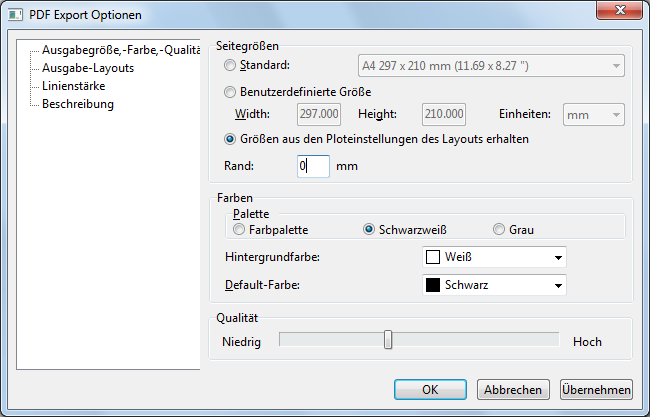Choose Benutzerdefinierte Größe radio option
This screenshot has width=650, height=417.
click(232, 92)
